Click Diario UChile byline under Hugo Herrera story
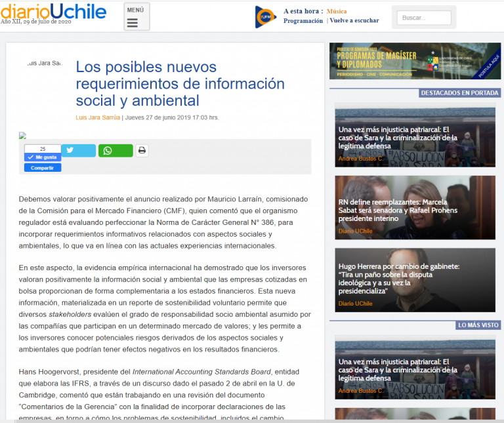504x423 pixels. point(355,304)
